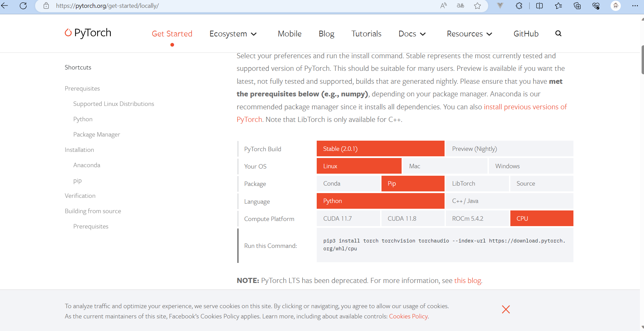Choose Linux as your OS

click(359, 166)
